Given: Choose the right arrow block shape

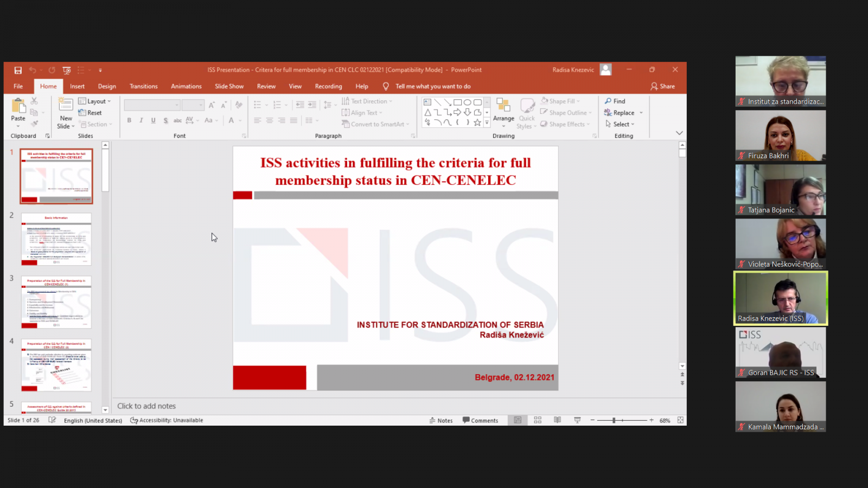Looking at the screenshot, I should (457, 112).
